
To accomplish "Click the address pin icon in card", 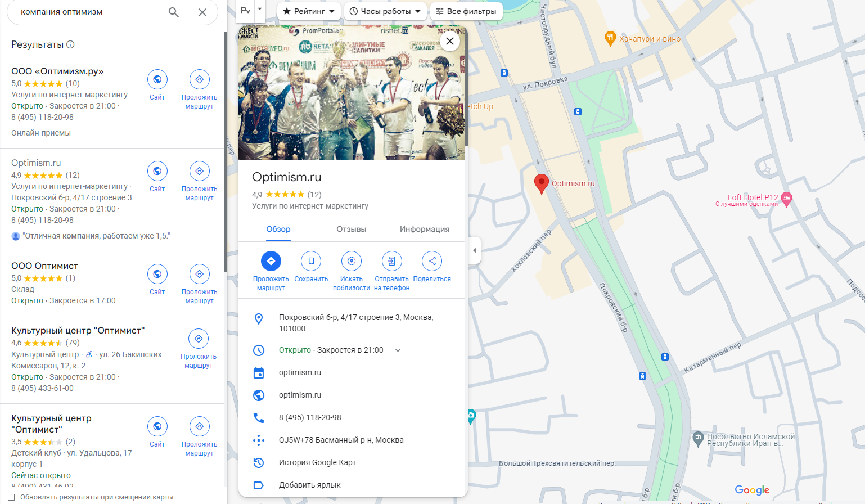I will [x=259, y=319].
